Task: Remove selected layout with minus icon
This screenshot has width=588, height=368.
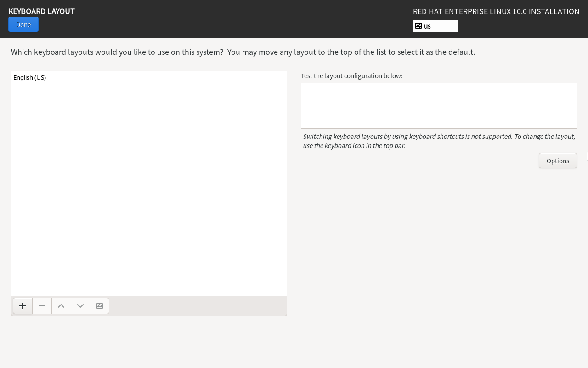Action: 42,306
